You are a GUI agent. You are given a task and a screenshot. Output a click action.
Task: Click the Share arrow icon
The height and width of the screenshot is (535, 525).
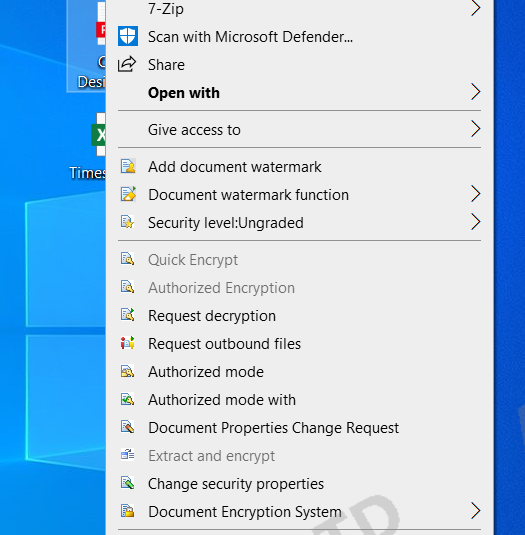click(x=127, y=64)
